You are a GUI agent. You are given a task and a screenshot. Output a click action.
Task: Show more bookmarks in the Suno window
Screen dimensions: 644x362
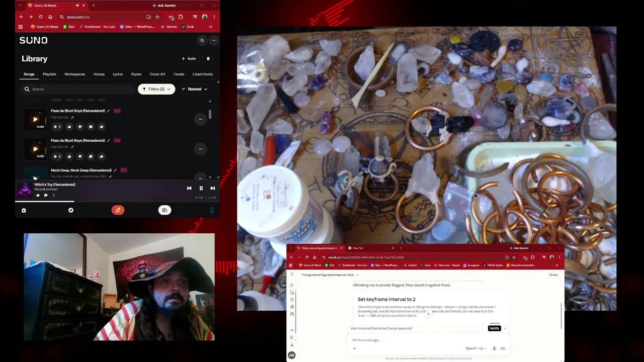click(210, 27)
